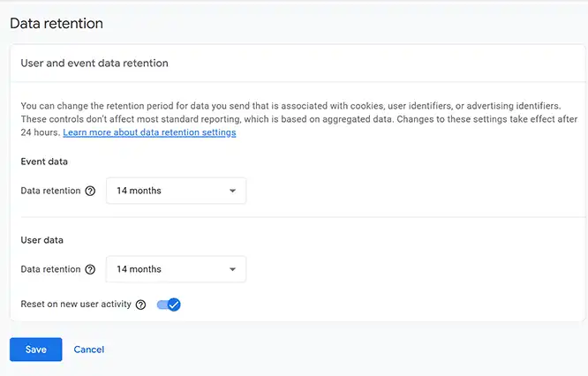
Task: Click the Event data section label
Action: pos(44,162)
